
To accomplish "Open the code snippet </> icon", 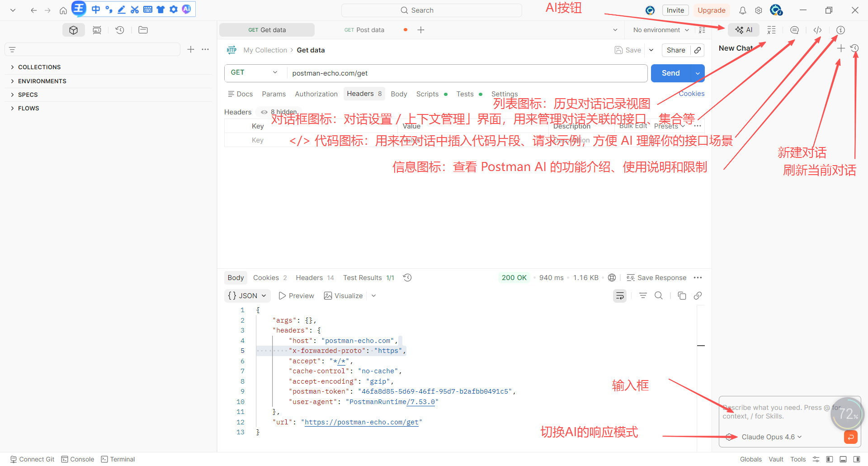I will click(x=817, y=30).
